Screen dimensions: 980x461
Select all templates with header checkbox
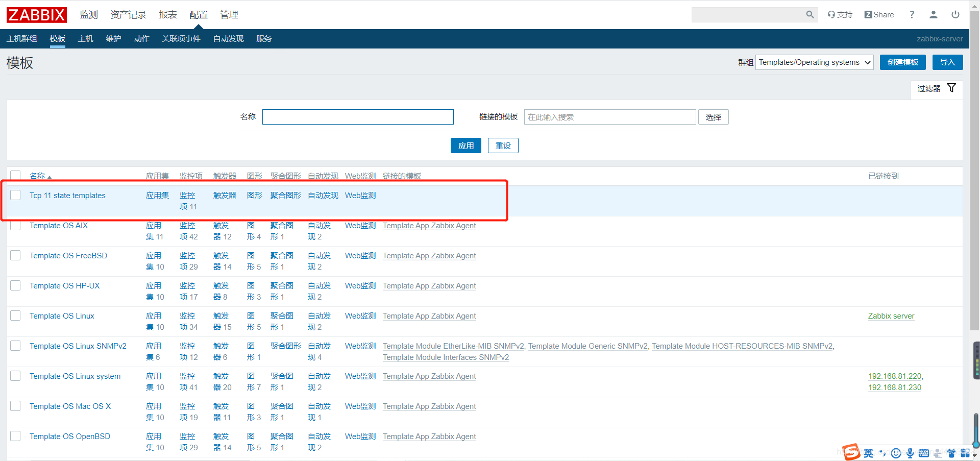click(15, 176)
